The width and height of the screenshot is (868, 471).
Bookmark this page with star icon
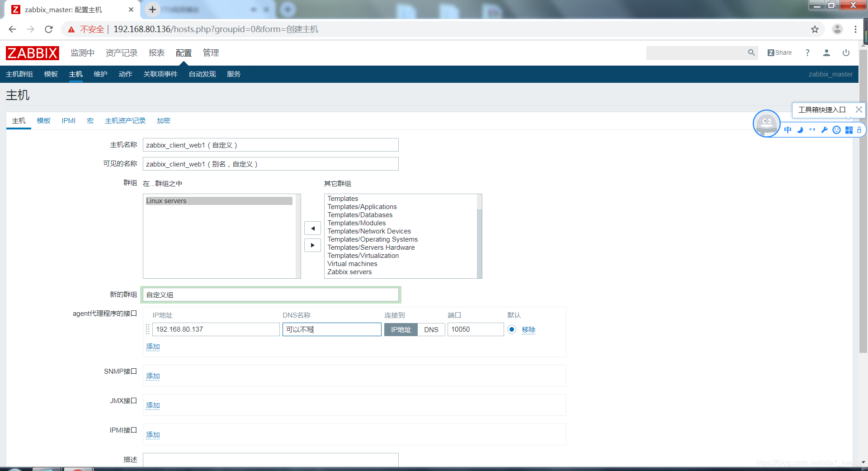coord(815,29)
